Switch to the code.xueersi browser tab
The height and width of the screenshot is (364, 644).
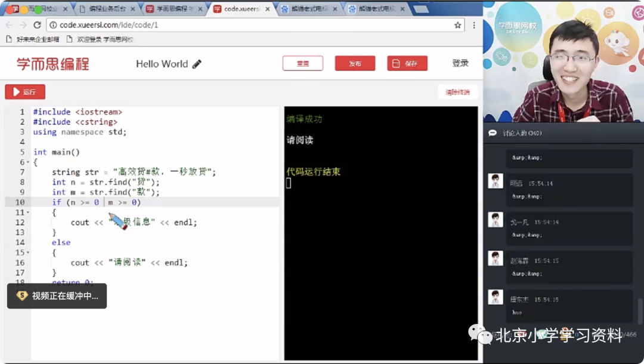241,8
